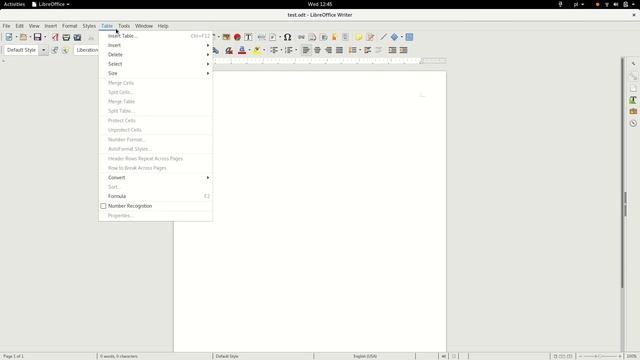Open the Format menu
The image size is (640, 360).
tap(69, 26)
